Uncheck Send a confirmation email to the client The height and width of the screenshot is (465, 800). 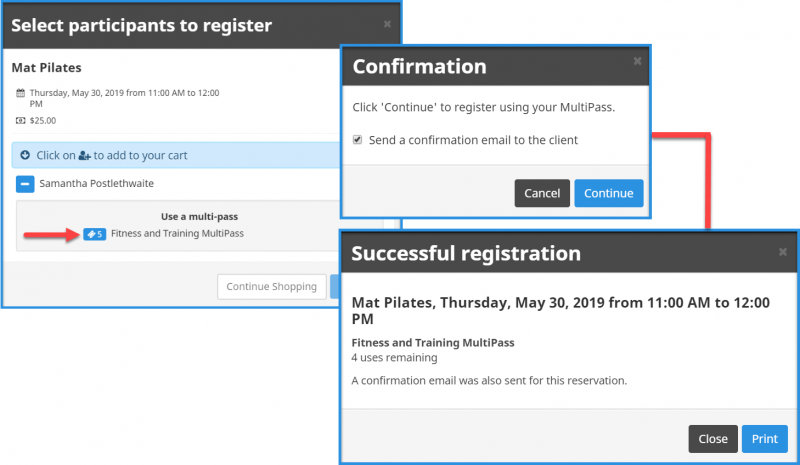pos(358,140)
